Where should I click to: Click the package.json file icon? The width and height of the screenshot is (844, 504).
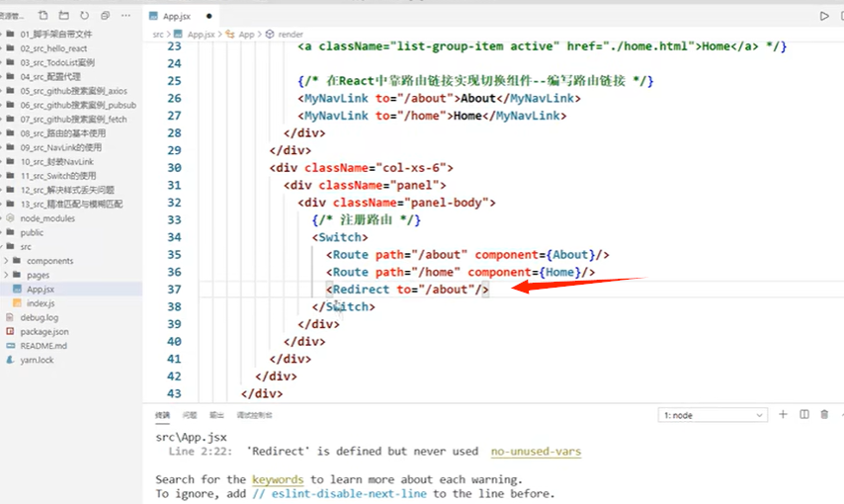pos(10,331)
